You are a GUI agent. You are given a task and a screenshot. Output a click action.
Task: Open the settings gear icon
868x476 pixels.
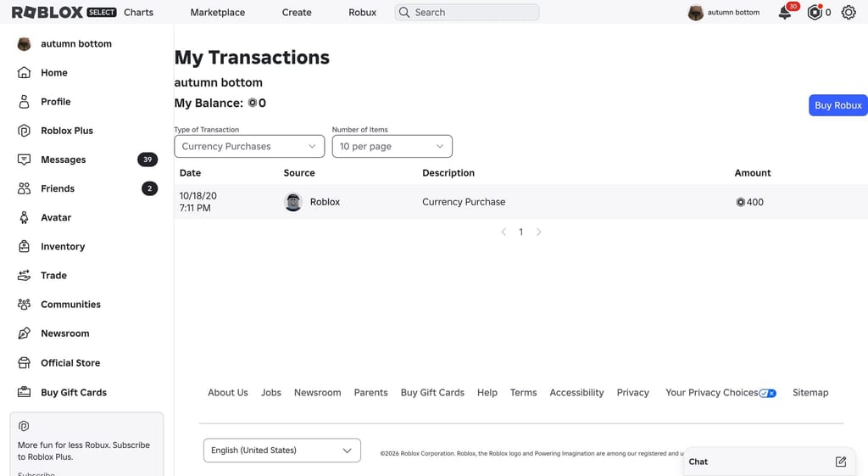[848, 12]
